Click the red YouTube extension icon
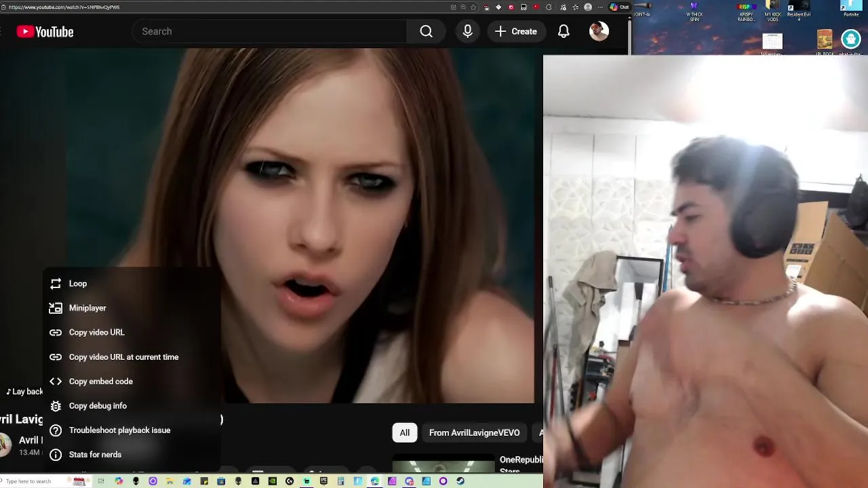This screenshot has height=488, width=868. click(x=536, y=7)
